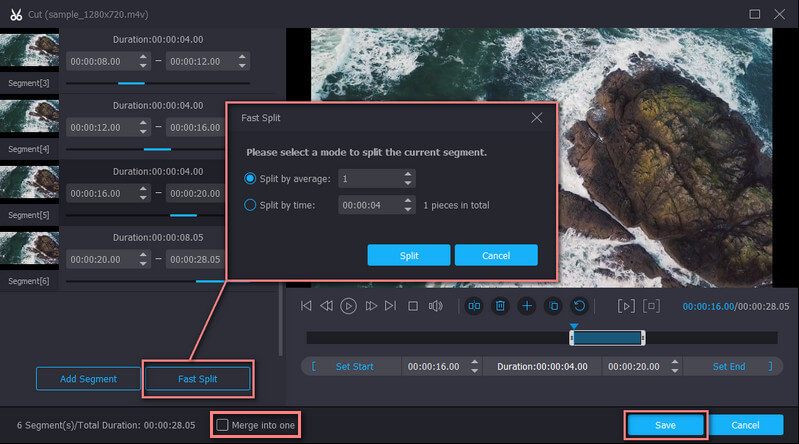Select the Split by average radio button
This screenshot has width=799, height=444.
(250, 178)
